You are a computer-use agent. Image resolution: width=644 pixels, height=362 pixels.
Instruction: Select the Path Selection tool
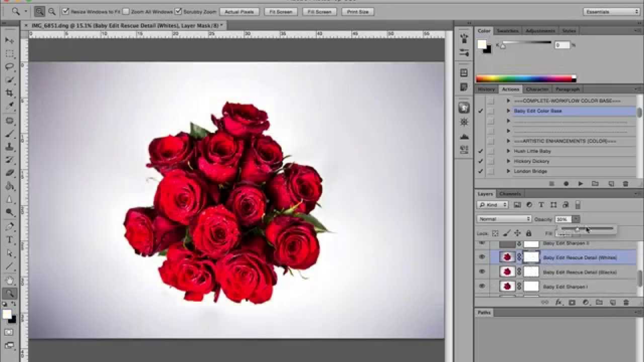coord(10,253)
